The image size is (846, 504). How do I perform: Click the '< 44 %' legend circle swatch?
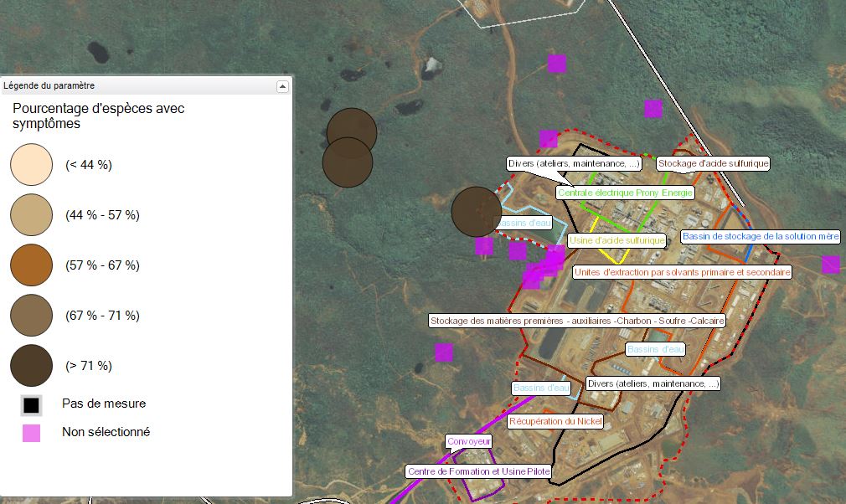tap(32, 165)
